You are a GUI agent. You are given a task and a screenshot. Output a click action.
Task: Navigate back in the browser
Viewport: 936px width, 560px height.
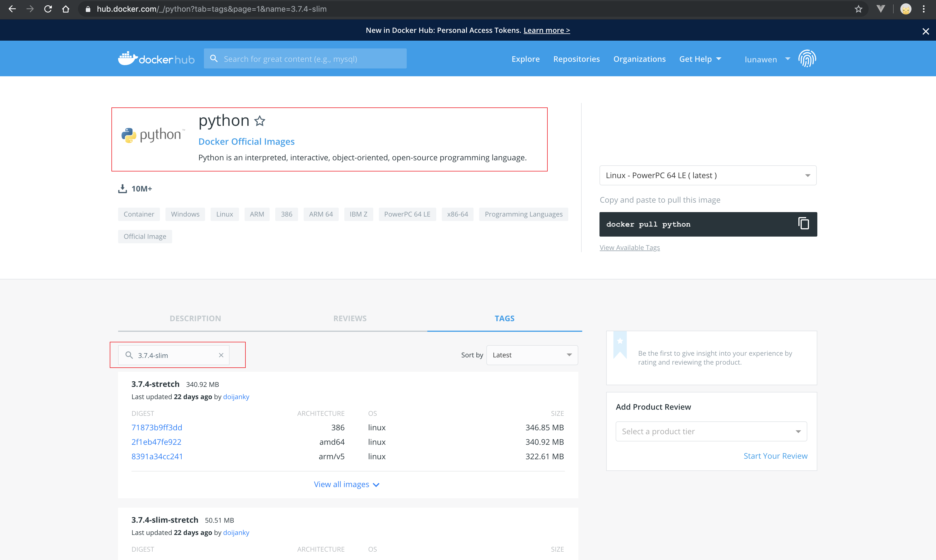tap(12, 9)
